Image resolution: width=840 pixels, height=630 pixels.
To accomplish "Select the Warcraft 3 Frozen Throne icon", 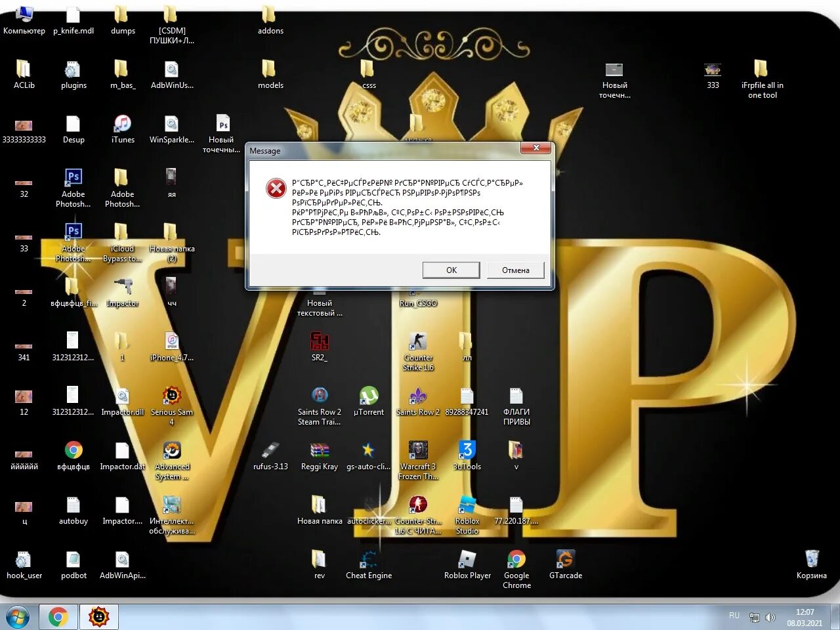I will click(418, 461).
